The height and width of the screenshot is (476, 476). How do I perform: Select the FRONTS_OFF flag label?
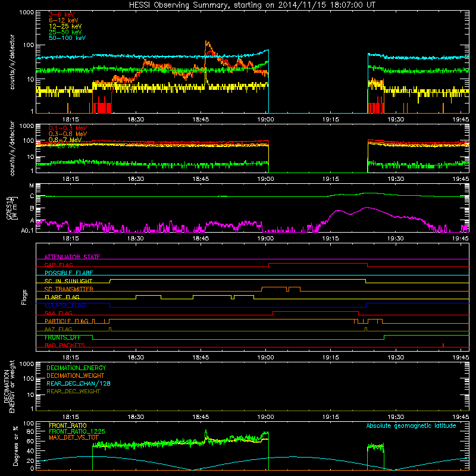(62, 337)
